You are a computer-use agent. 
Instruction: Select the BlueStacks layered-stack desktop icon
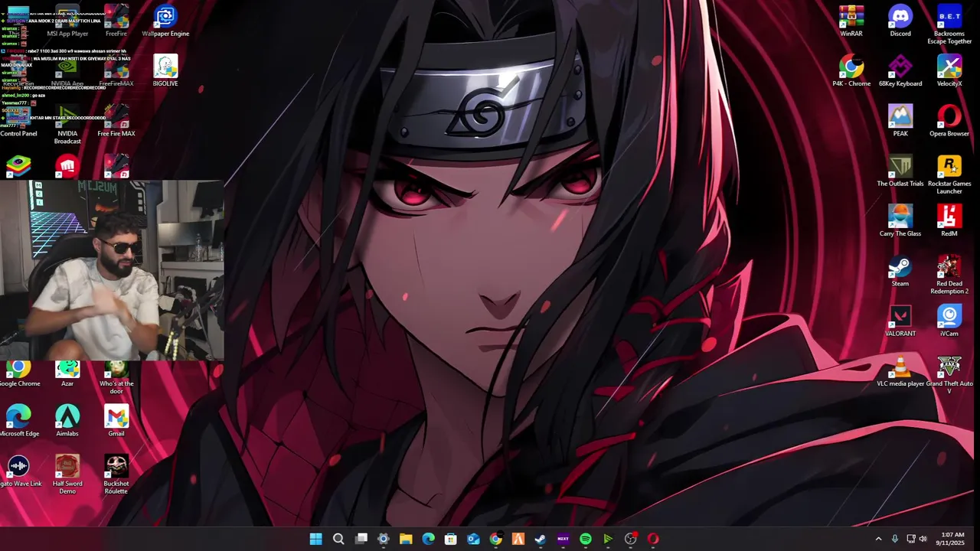[18, 166]
